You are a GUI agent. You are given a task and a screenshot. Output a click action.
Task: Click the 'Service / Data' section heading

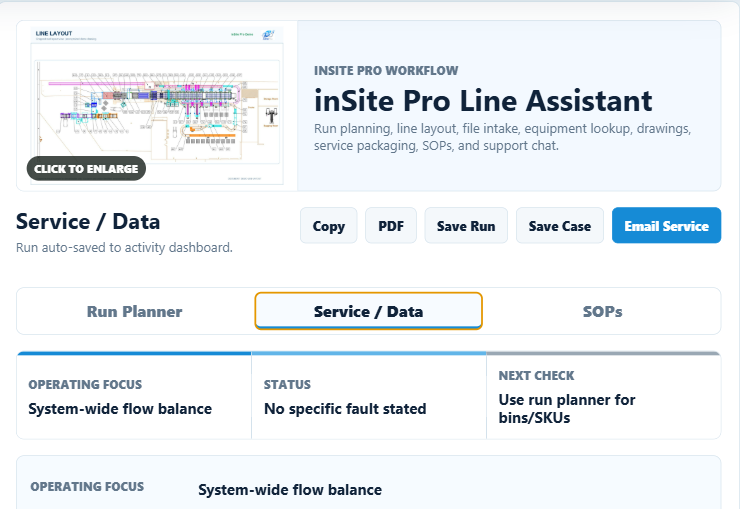point(88,222)
